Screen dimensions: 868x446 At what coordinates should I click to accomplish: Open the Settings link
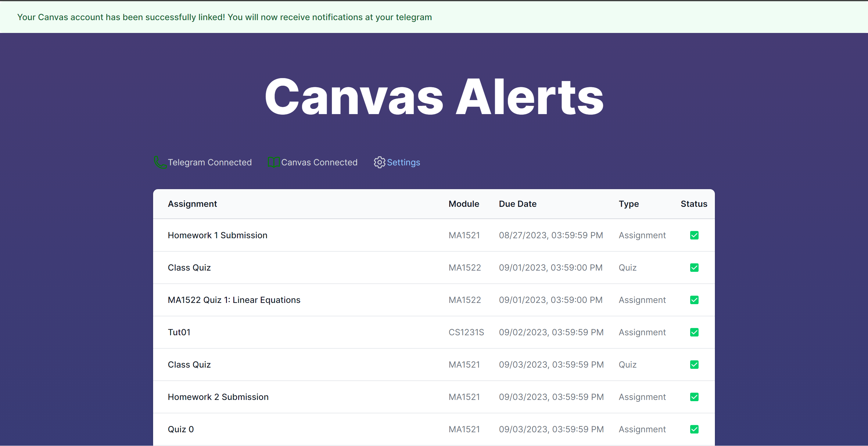[x=403, y=163]
